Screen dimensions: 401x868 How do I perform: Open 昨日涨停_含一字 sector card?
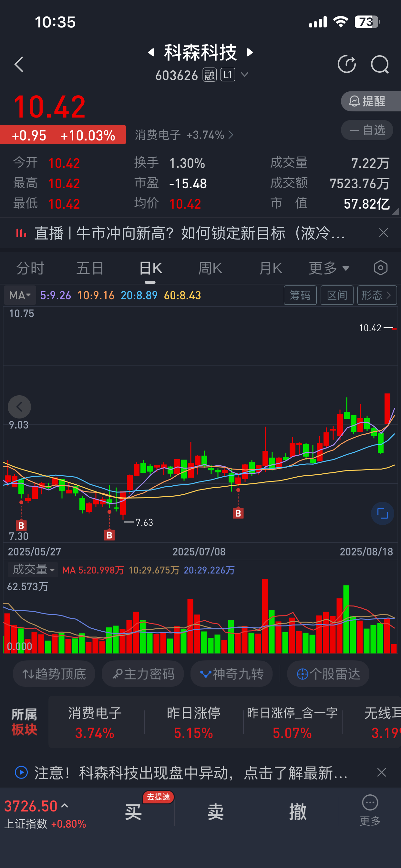pyautogui.click(x=292, y=722)
